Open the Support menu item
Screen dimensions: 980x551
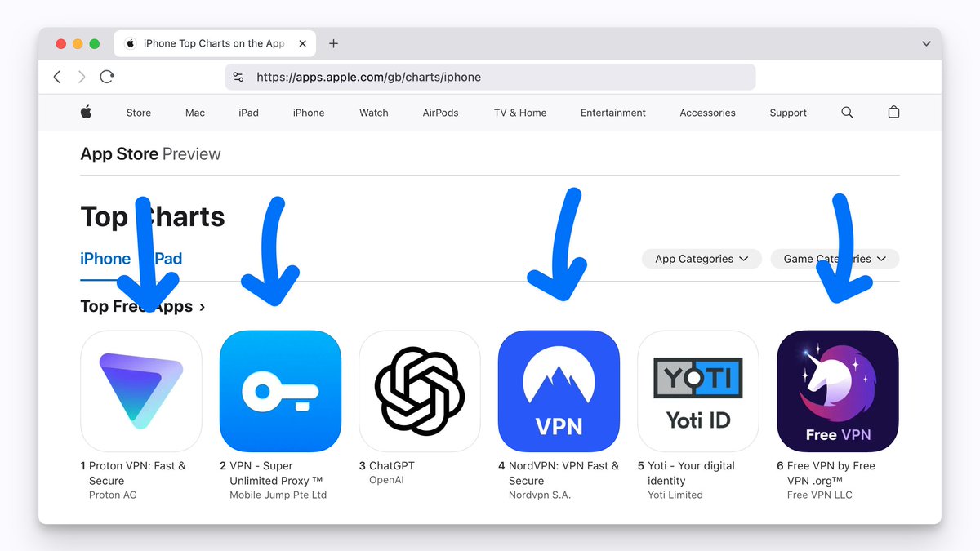click(788, 113)
